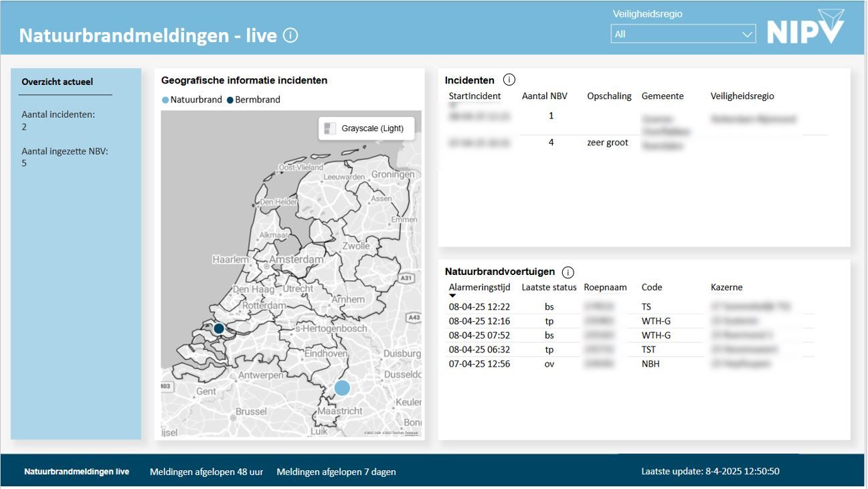The height and width of the screenshot is (489, 868).
Task: Open the Veiligheidsregio dropdown showing All
Action: (x=683, y=32)
